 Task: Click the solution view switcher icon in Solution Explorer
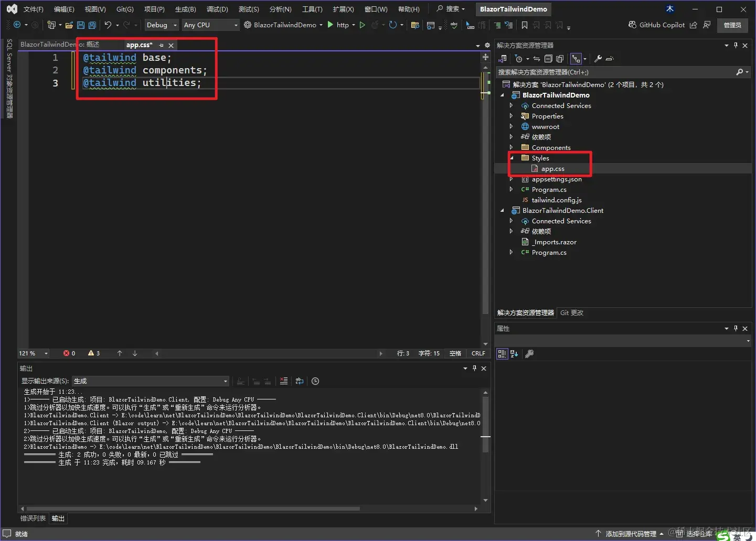coord(503,59)
